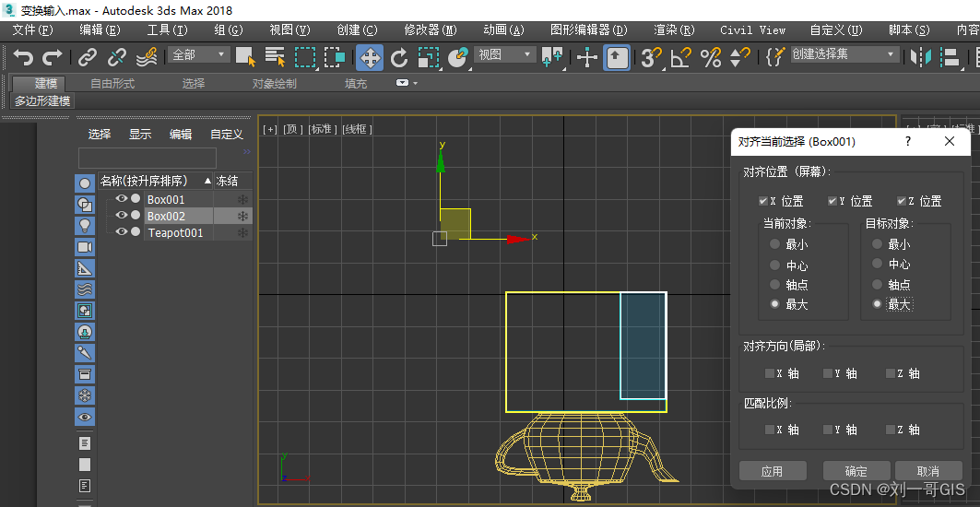Open the 图形编辑器(D) menu

[589, 30]
